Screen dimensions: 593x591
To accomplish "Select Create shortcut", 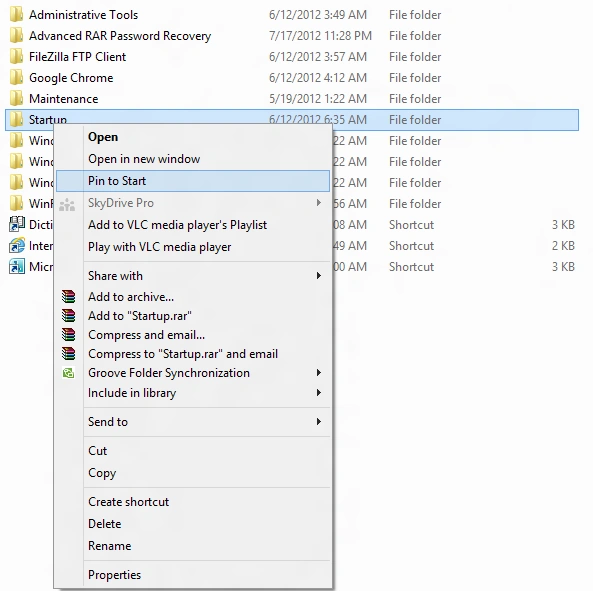I will 193,502.
